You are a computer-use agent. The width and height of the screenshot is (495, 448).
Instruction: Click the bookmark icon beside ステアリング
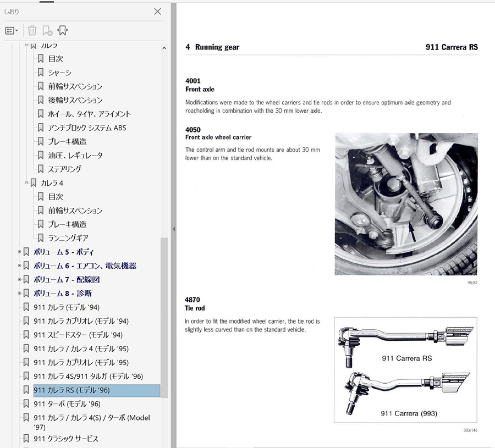40,169
